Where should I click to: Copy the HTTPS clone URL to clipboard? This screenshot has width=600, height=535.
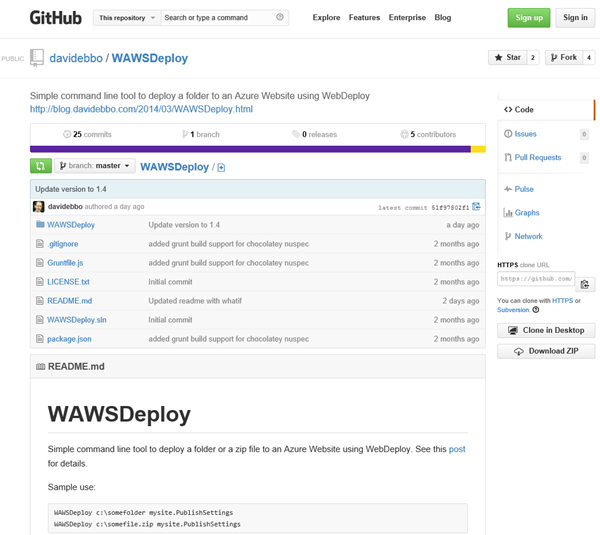587,284
